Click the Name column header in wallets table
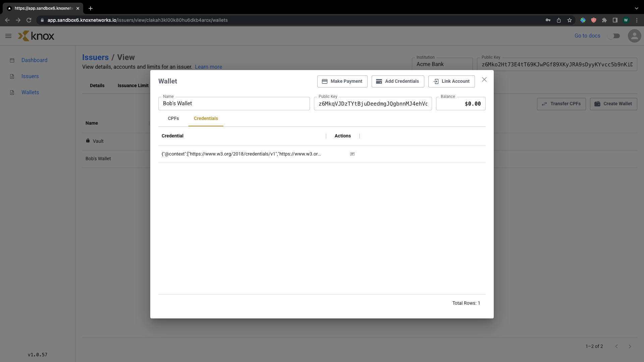This screenshot has width=644, height=362. pyautogui.click(x=92, y=123)
